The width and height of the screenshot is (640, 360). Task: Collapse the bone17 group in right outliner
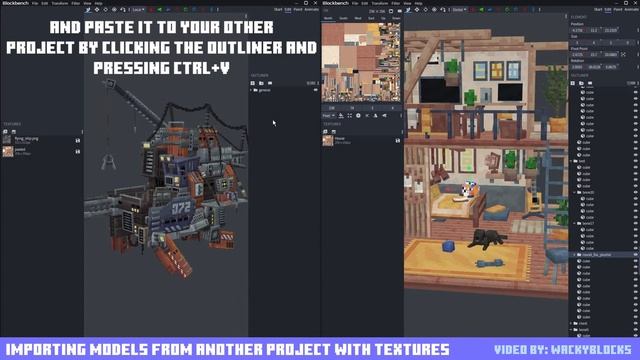pyautogui.click(x=574, y=223)
